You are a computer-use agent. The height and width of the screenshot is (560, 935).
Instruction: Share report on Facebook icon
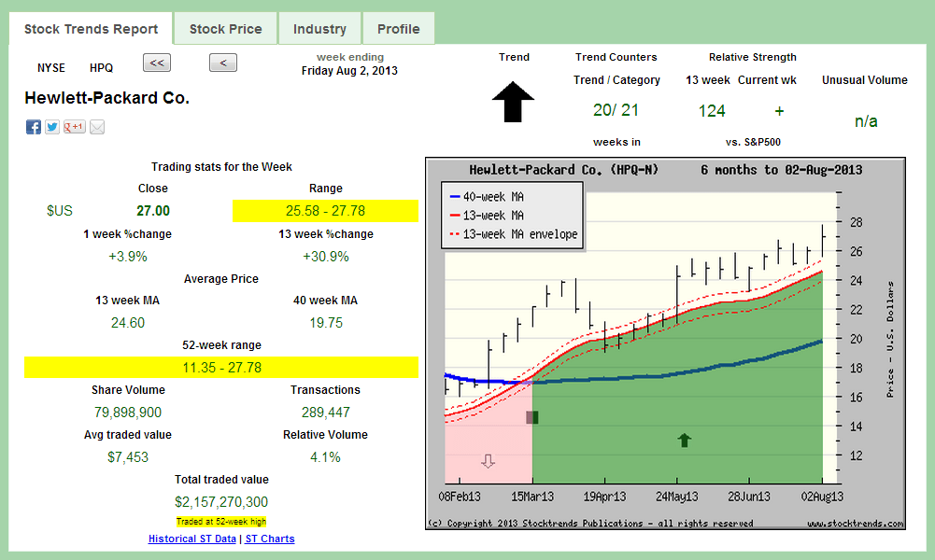click(34, 127)
